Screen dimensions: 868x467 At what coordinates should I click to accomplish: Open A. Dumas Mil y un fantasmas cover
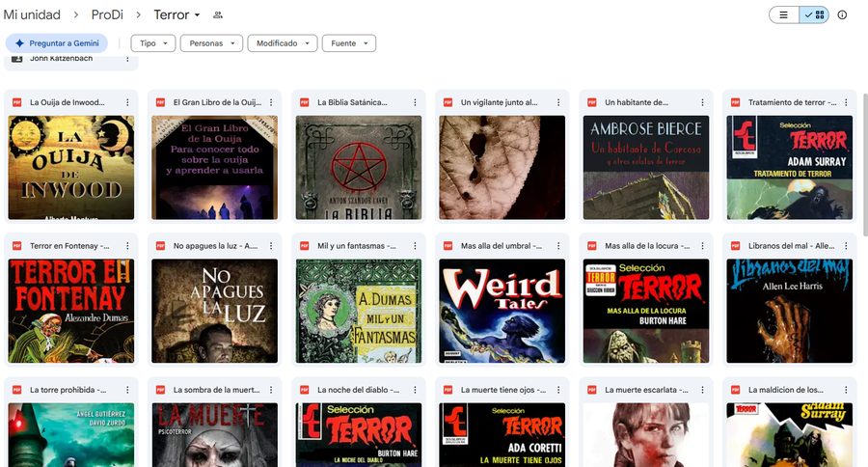(x=359, y=311)
